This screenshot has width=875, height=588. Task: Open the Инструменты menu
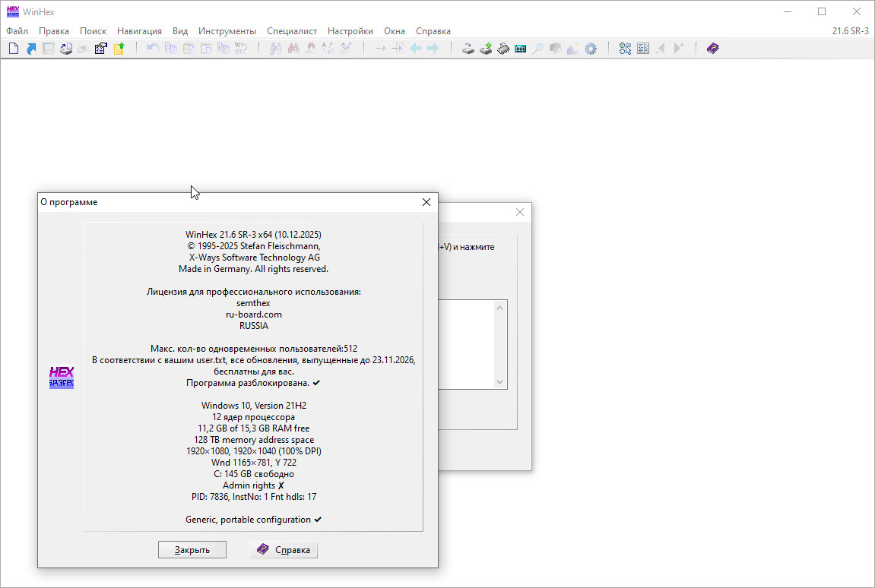[x=227, y=31]
